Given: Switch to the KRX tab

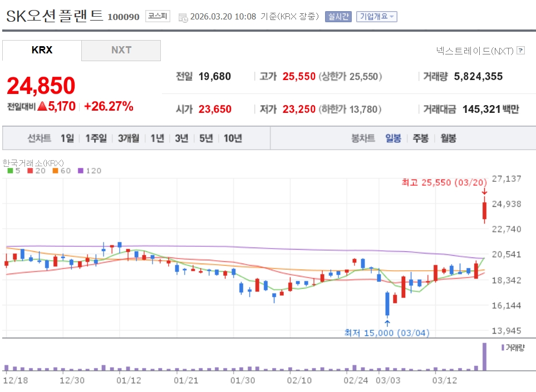Looking at the screenshot, I should point(42,50).
